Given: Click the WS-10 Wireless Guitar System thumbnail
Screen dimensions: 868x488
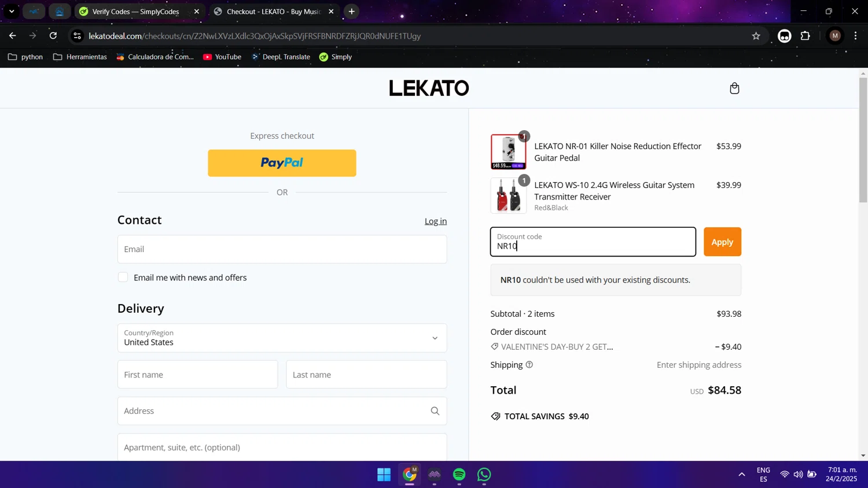Looking at the screenshot, I should click(x=509, y=196).
